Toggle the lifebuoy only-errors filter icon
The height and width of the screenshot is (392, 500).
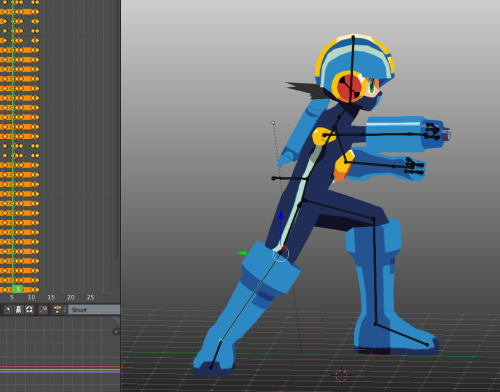29,310
